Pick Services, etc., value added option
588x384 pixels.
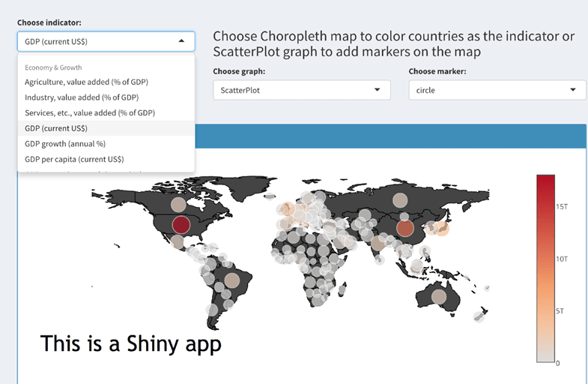coord(89,112)
